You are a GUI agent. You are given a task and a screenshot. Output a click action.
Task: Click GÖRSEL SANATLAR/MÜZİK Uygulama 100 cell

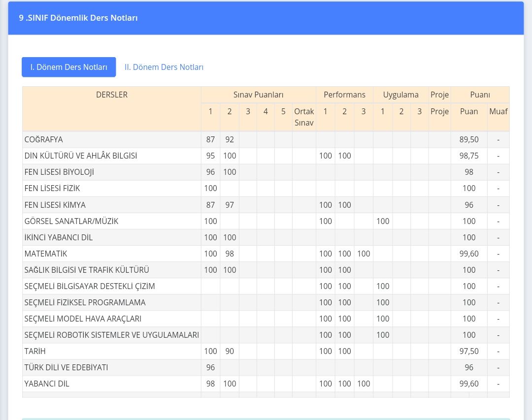383,221
